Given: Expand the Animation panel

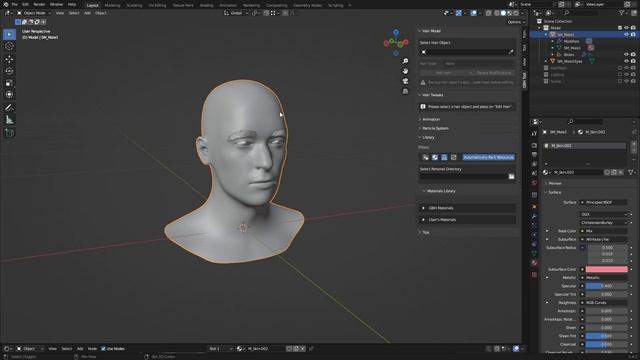Looking at the screenshot, I should [431, 119].
